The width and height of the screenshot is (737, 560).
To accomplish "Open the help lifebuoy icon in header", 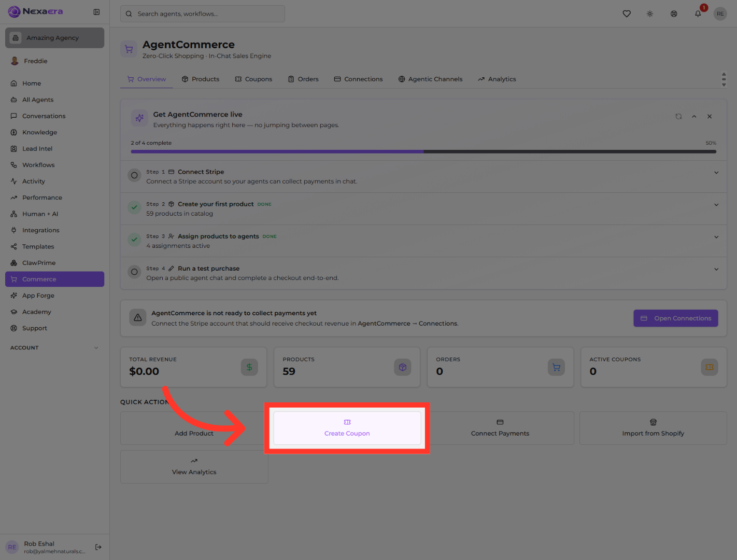I will (674, 14).
